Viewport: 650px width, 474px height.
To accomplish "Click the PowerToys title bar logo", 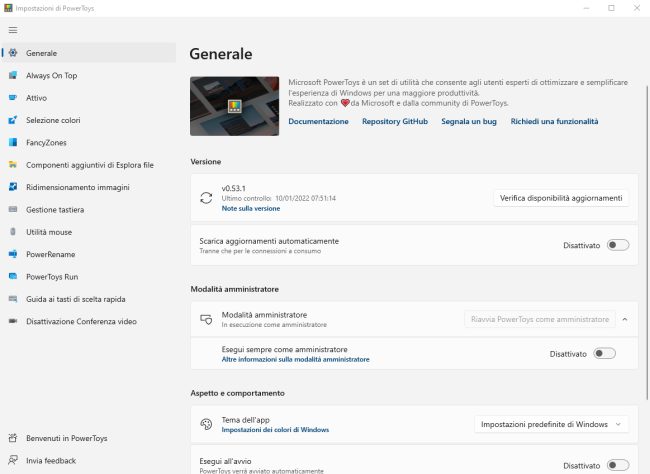I will 8,8.
